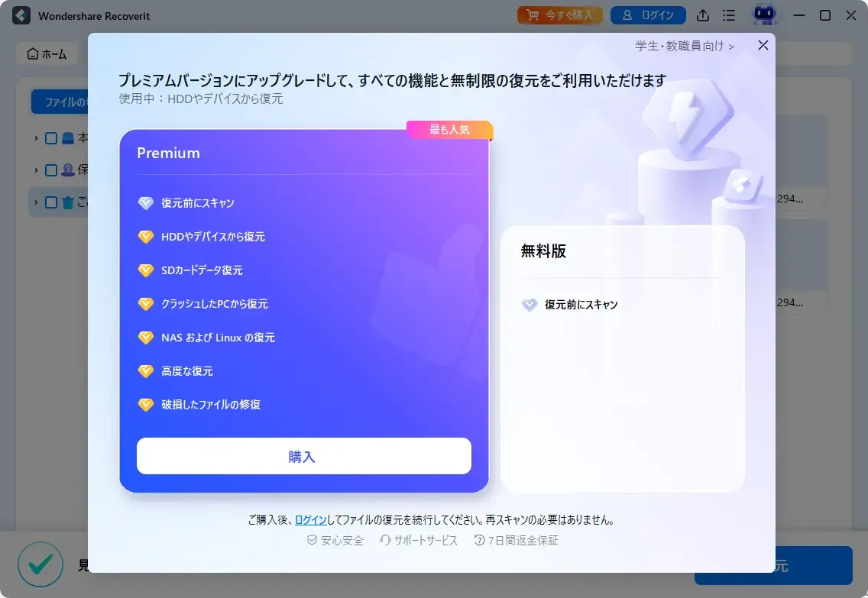Open 学生・教職員向け offer link
Screen dimensions: 868x598
click(685, 46)
